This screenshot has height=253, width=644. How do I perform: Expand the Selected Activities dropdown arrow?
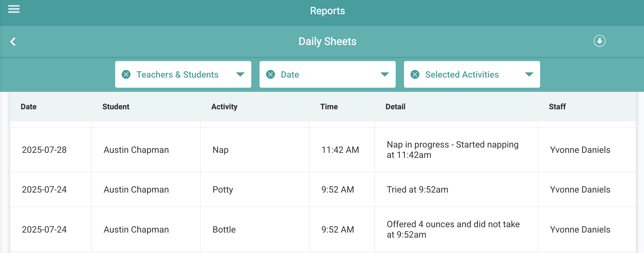coord(529,74)
